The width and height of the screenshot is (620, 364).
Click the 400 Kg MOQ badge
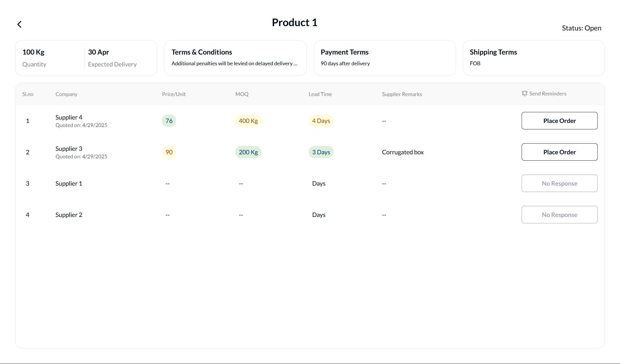click(x=248, y=121)
